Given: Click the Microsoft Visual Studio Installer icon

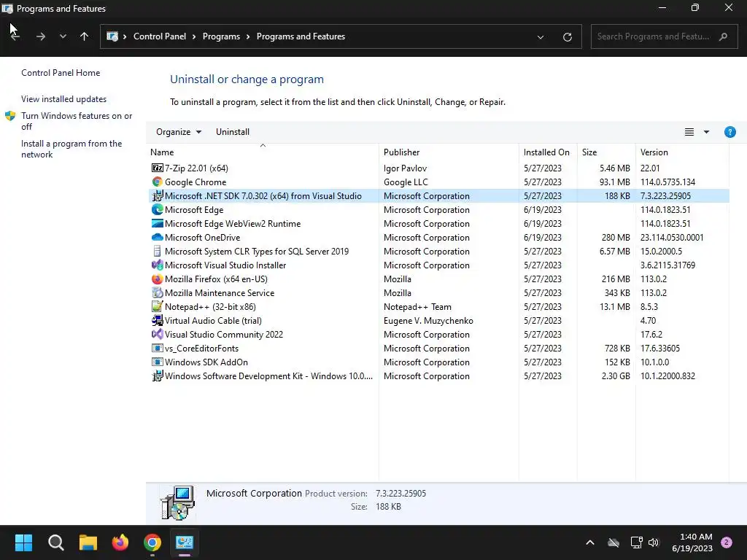Looking at the screenshot, I should [158, 265].
